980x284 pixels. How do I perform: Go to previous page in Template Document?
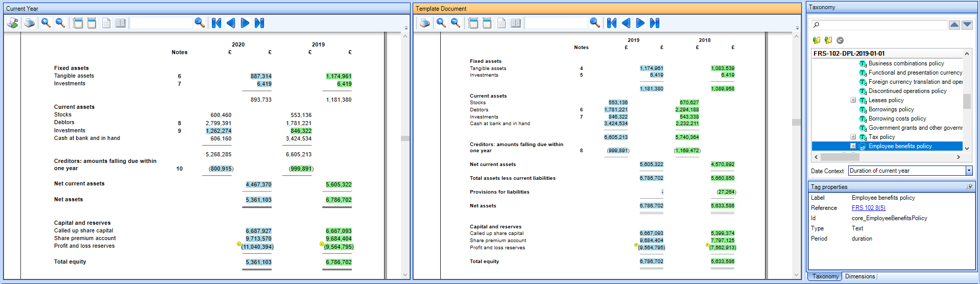click(x=626, y=23)
